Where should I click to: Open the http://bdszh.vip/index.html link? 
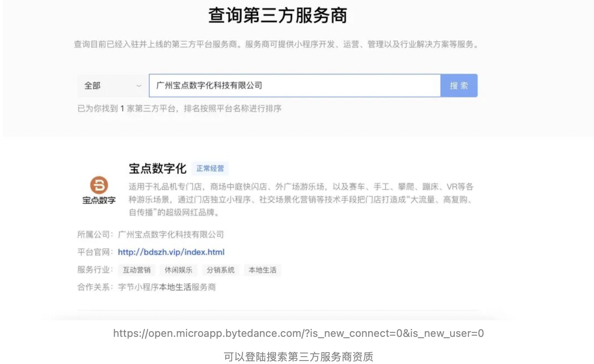coord(171,252)
